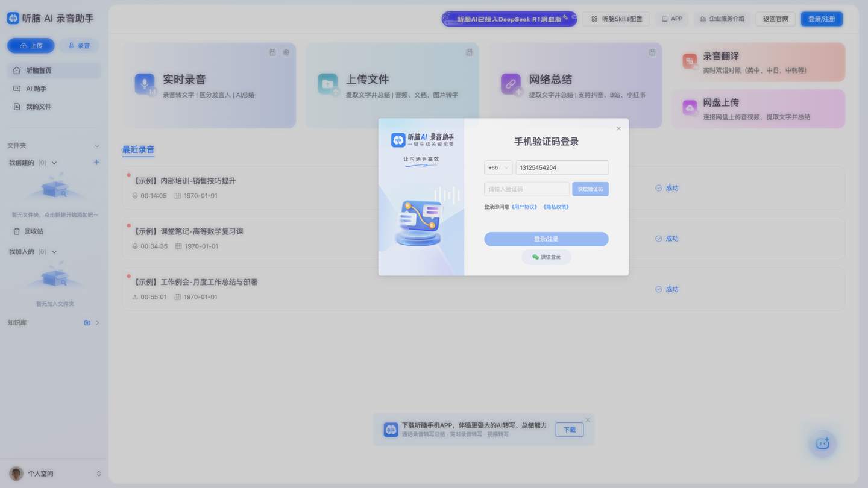Click the save icon on 实时录音 card
868x488 pixels.
[272, 52]
